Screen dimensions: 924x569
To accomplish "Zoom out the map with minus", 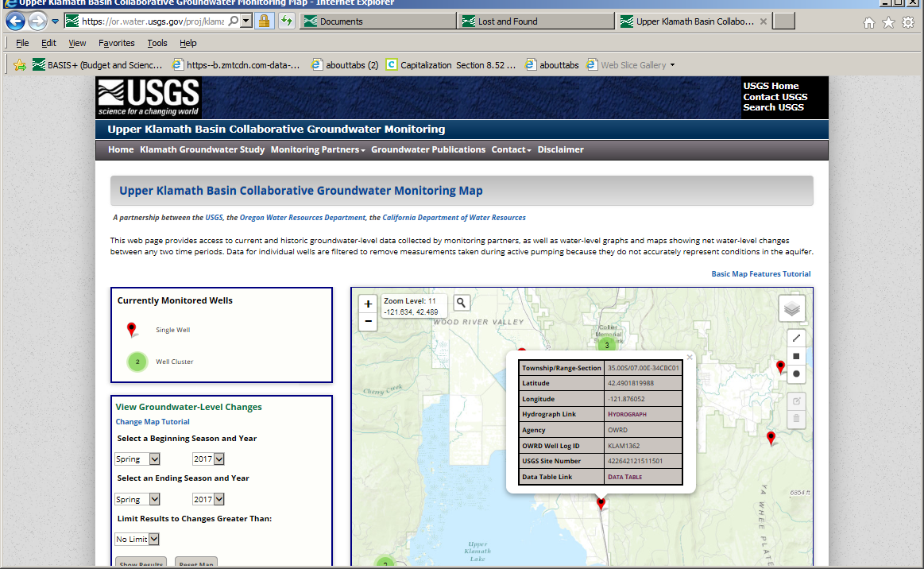I will (x=368, y=321).
